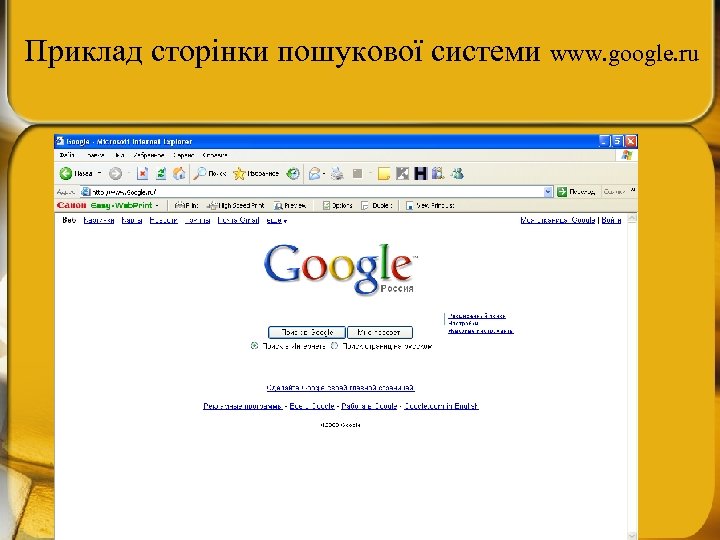Open the View (Вид) menu
Image resolution: width=720 pixels, height=540 pixels.
pyautogui.click(x=120, y=155)
